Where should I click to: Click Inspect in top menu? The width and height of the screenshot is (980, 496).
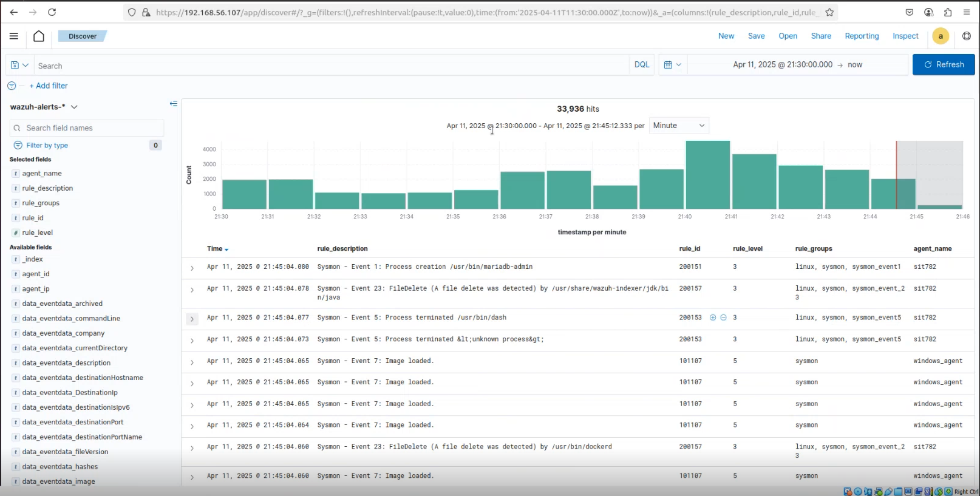click(905, 36)
